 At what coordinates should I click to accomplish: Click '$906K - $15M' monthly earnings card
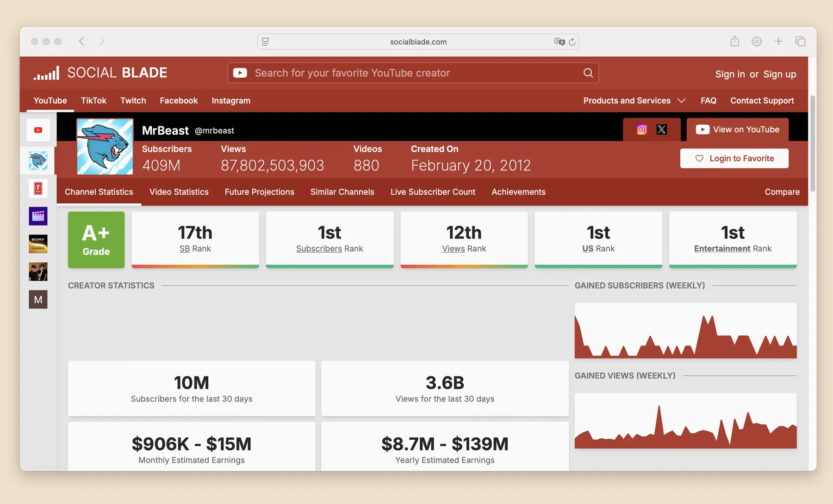192,447
